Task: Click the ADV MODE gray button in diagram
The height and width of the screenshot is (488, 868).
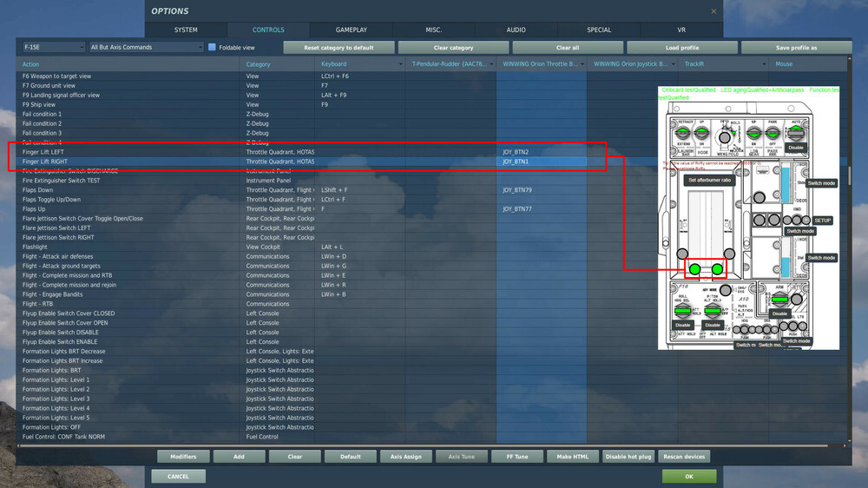Action: (x=725, y=290)
